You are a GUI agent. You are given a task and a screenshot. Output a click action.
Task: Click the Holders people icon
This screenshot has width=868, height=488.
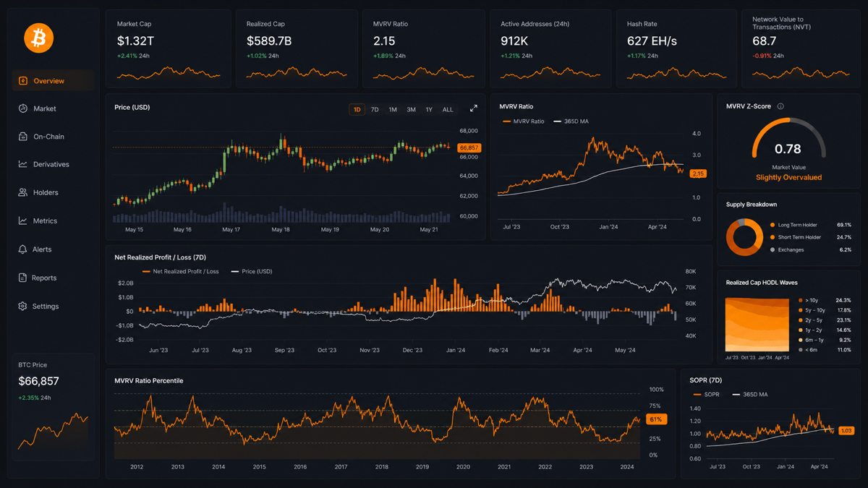(23, 192)
